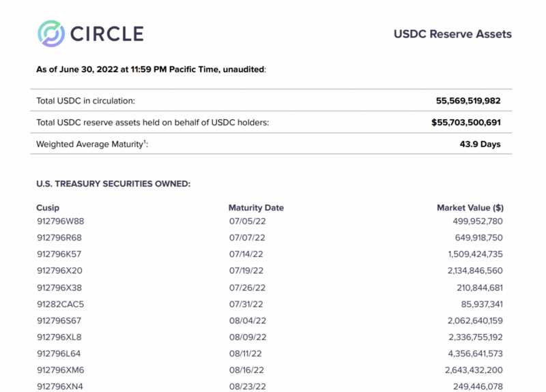Click the 07/14/22 maturity date

(247, 254)
